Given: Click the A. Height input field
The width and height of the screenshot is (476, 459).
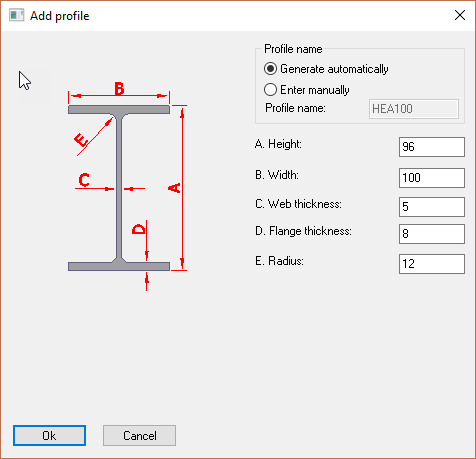Looking at the screenshot, I should pos(432,147).
